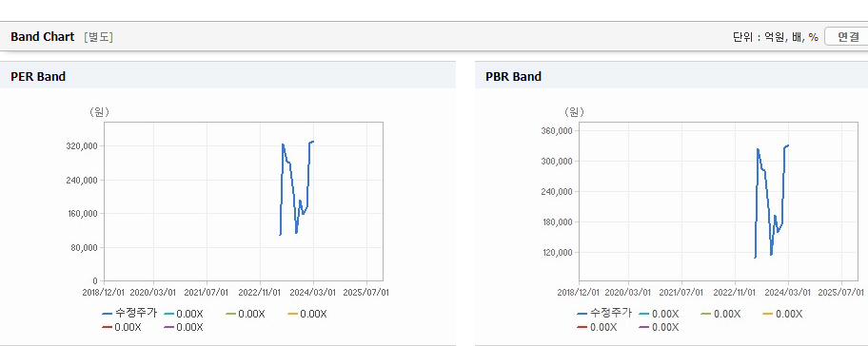Click the 2022/11/01 date label in PBR chart

tap(735, 293)
